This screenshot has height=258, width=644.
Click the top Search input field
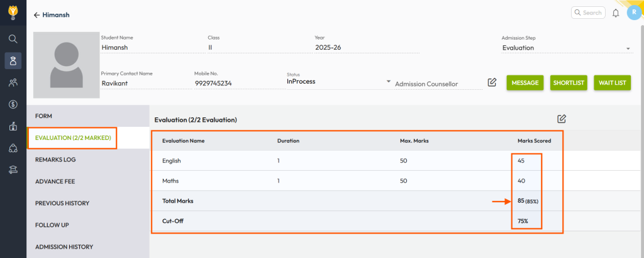[x=588, y=13]
